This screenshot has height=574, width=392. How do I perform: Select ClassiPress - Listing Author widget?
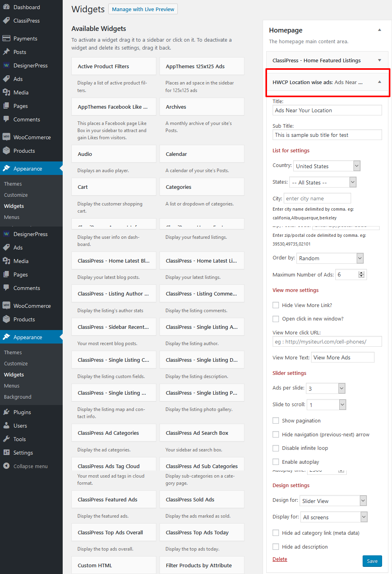[x=114, y=294]
